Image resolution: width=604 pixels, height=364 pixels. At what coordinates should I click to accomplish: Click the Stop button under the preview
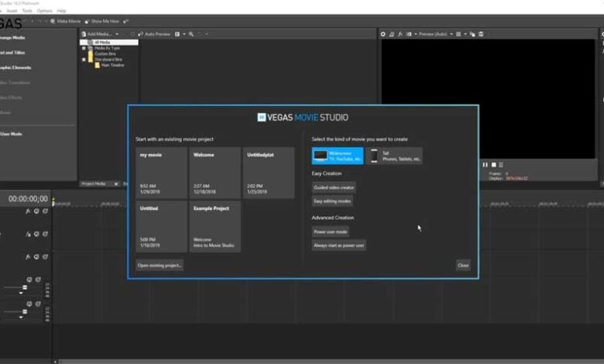click(x=494, y=164)
